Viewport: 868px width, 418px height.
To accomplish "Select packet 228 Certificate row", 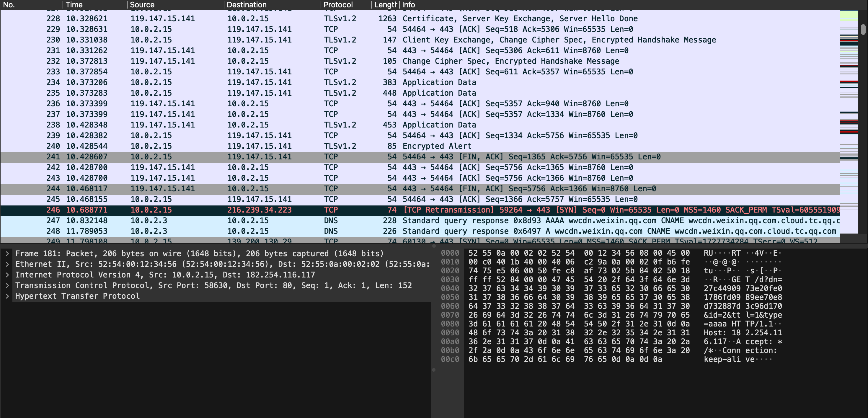I will [x=420, y=19].
